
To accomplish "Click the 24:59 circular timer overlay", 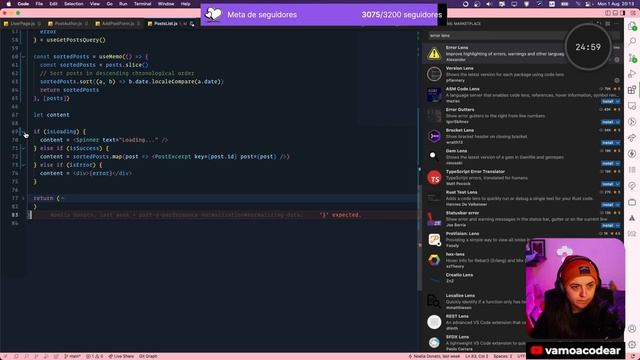I will (588, 47).
